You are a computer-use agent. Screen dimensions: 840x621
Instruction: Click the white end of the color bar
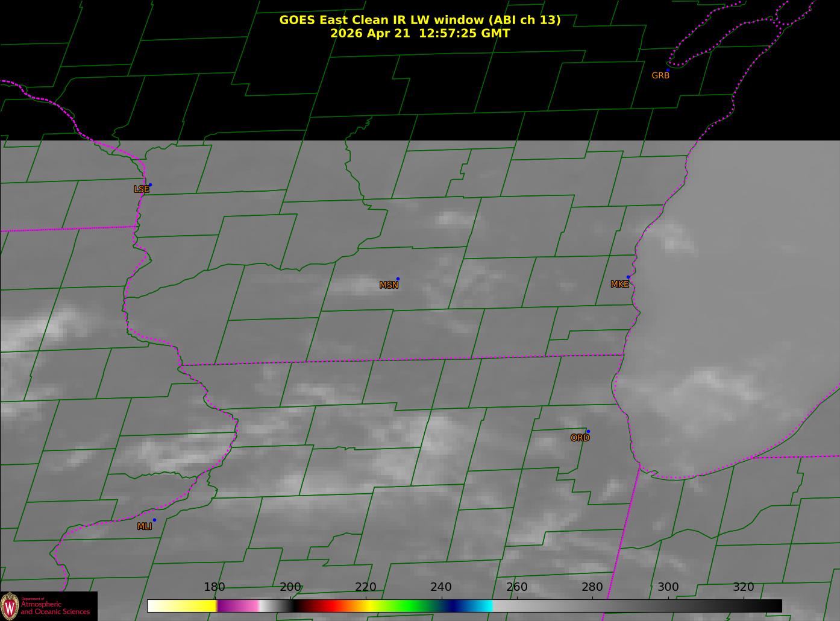point(155,605)
